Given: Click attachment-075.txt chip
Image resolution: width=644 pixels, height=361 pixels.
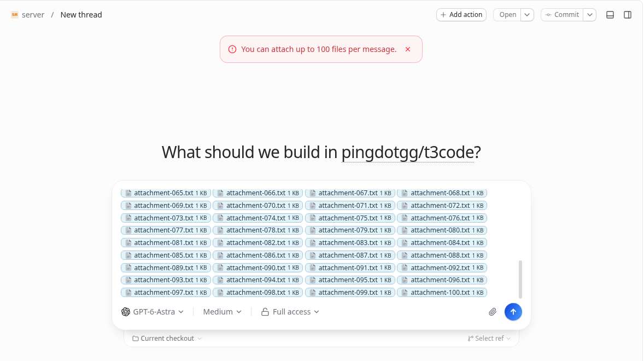Looking at the screenshot, I should pyautogui.click(x=350, y=218).
